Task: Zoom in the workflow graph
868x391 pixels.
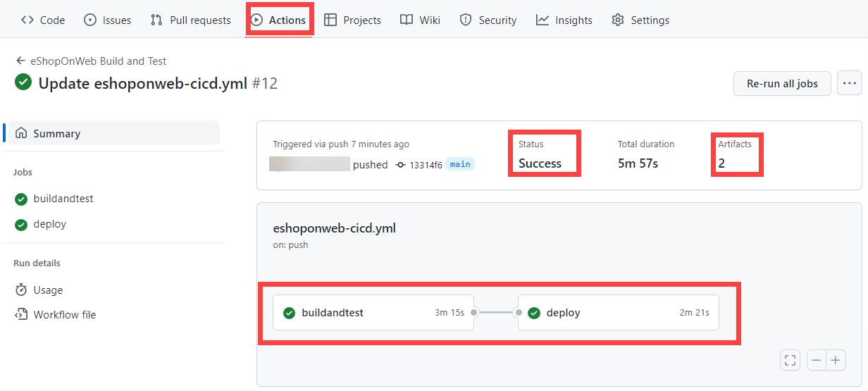Action: pyautogui.click(x=836, y=360)
